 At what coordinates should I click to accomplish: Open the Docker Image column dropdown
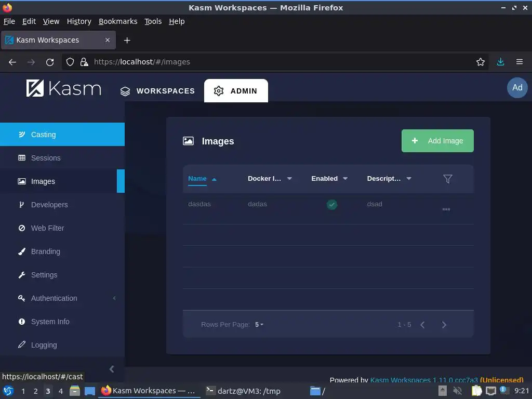(x=289, y=179)
